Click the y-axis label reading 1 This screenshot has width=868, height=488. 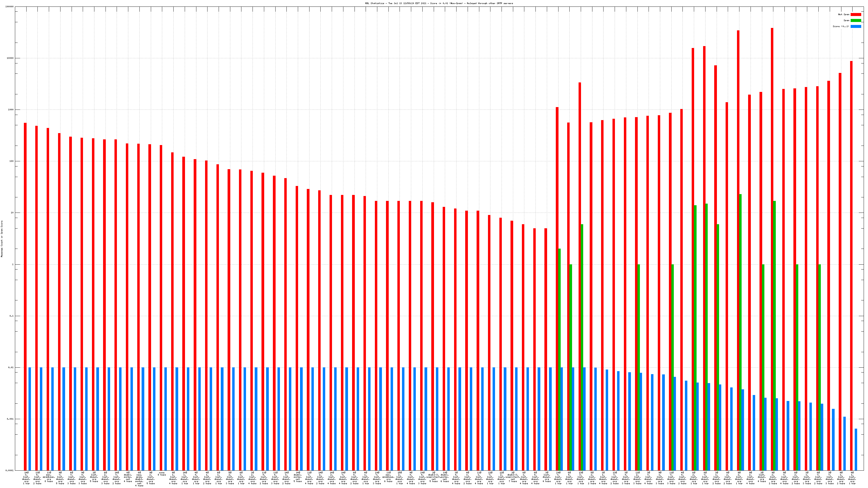13,264
